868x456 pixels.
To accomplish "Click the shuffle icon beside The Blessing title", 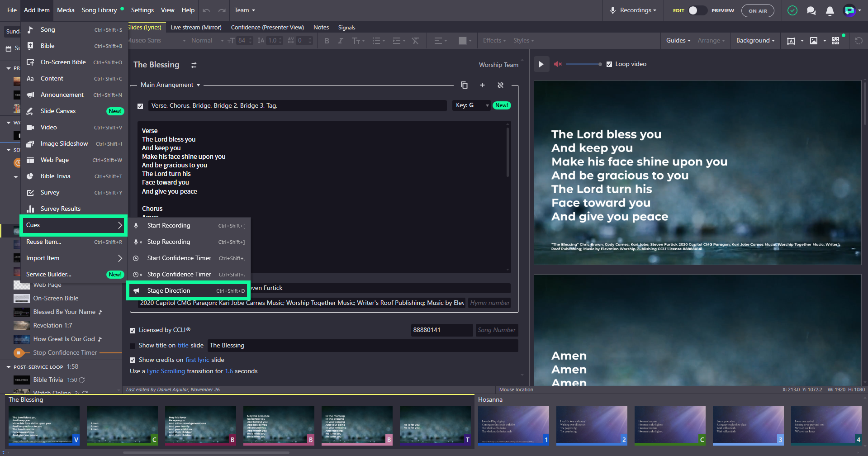I will click(194, 65).
